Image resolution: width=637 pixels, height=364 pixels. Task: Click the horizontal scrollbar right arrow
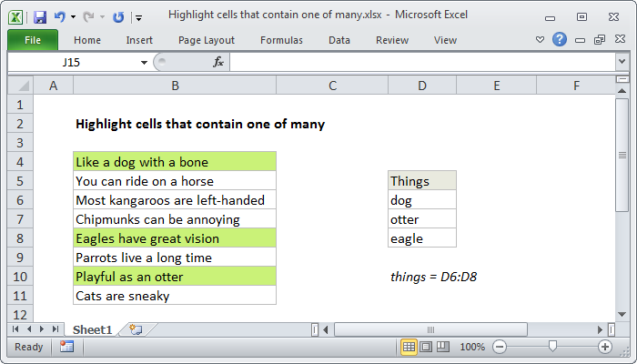pos(600,329)
